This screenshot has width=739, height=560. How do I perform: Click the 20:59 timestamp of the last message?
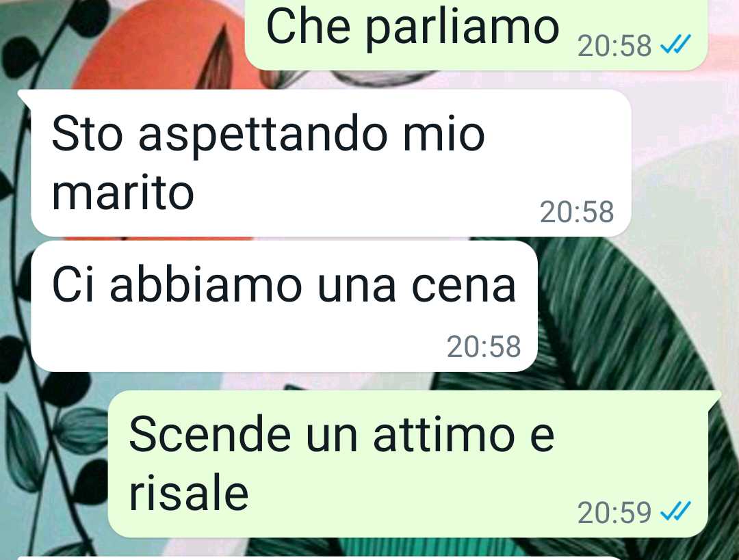coord(614,512)
